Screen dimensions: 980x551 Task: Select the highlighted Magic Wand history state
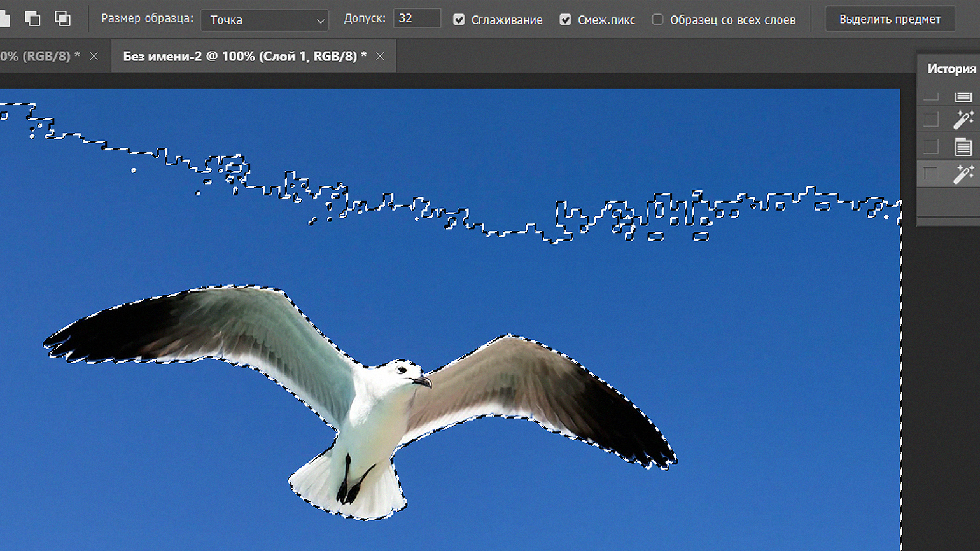tap(963, 173)
